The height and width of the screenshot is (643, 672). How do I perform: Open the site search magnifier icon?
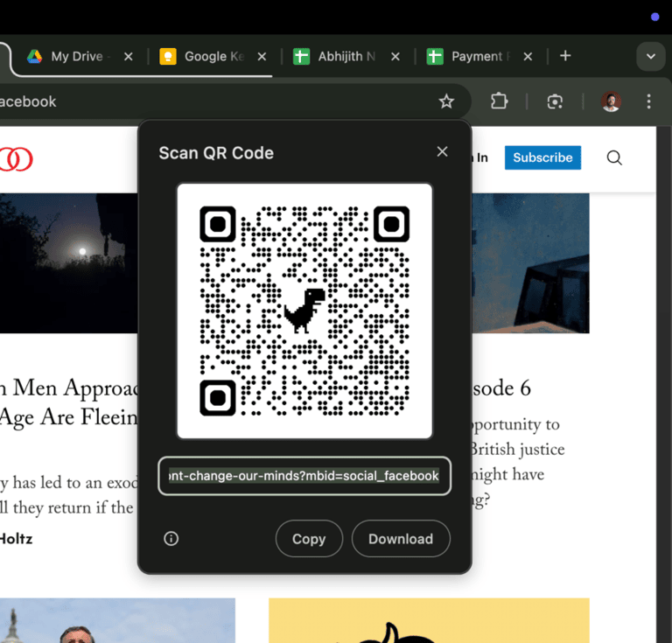pos(614,157)
